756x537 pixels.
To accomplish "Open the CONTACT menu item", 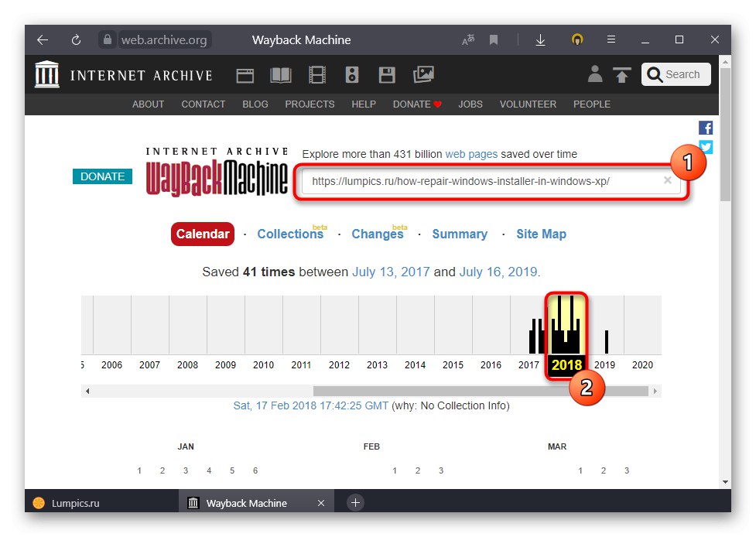I will click(203, 104).
